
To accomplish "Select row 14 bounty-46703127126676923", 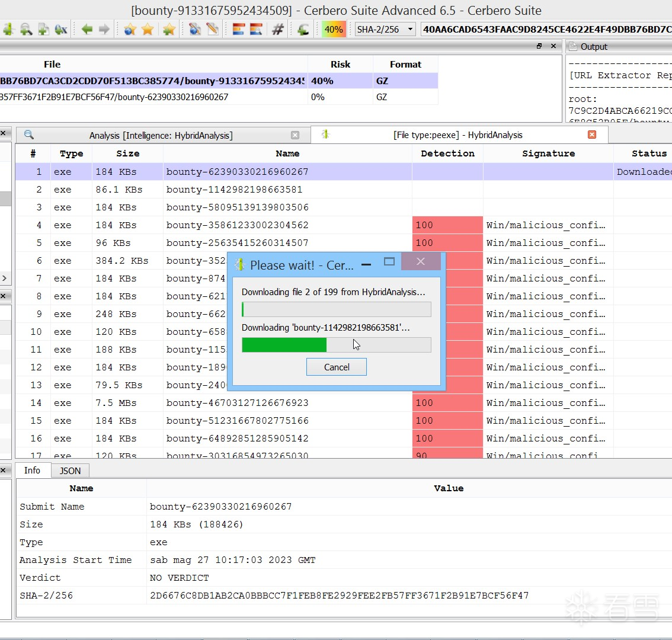I will pos(344,403).
